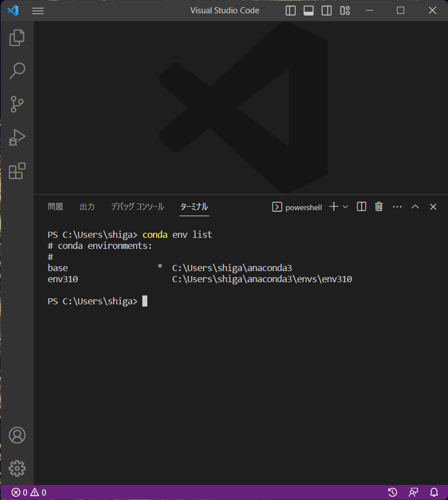
Task: Close the Visual Studio Code window
Action: click(x=432, y=11)
